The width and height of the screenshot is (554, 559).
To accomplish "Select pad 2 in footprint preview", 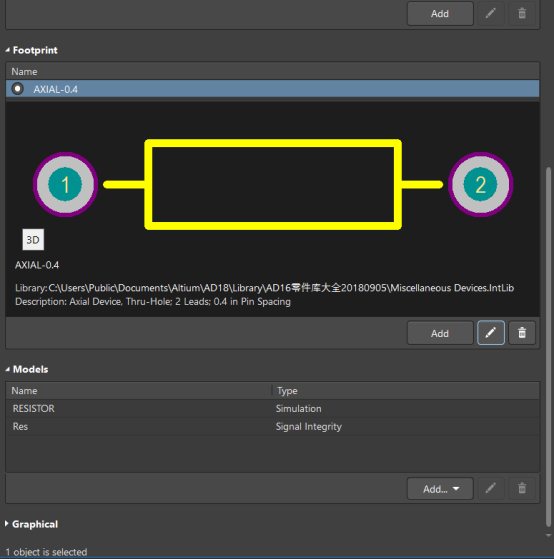I will pyautogui.click(x=480, y=184).
